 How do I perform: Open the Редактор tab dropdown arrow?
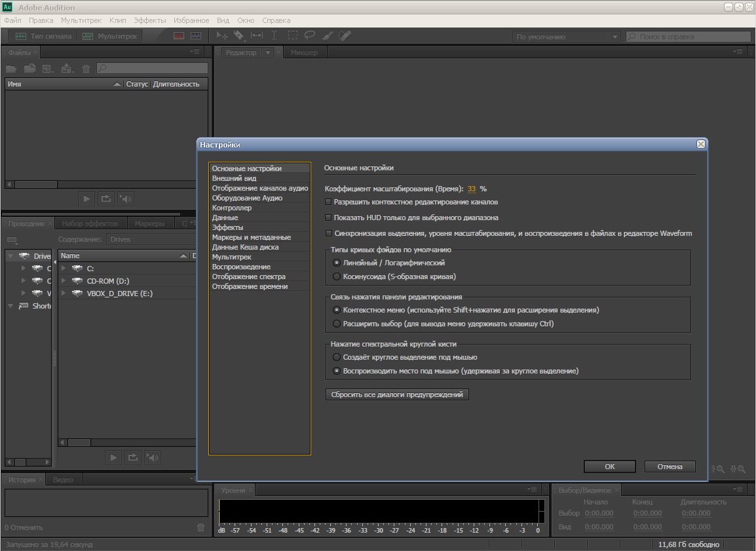(x=268, y=52)
